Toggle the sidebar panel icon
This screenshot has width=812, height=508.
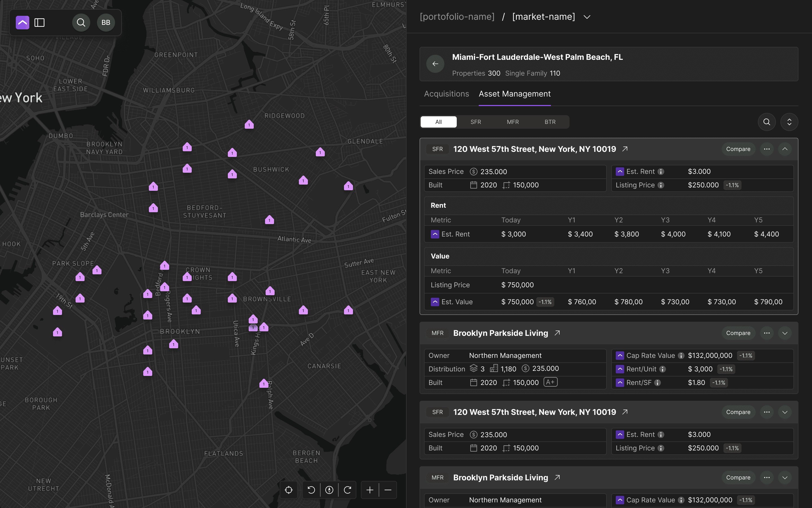click(39, 23)
